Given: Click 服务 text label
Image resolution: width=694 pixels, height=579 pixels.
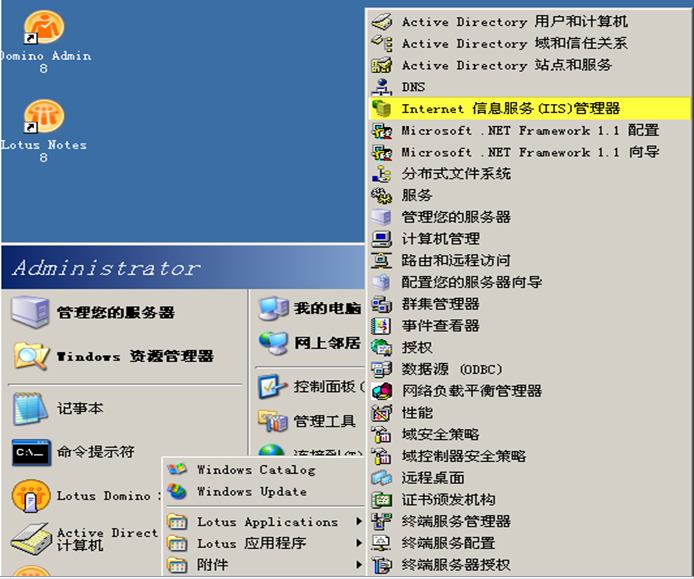Looking at the screenshot, I should [417, 196].
